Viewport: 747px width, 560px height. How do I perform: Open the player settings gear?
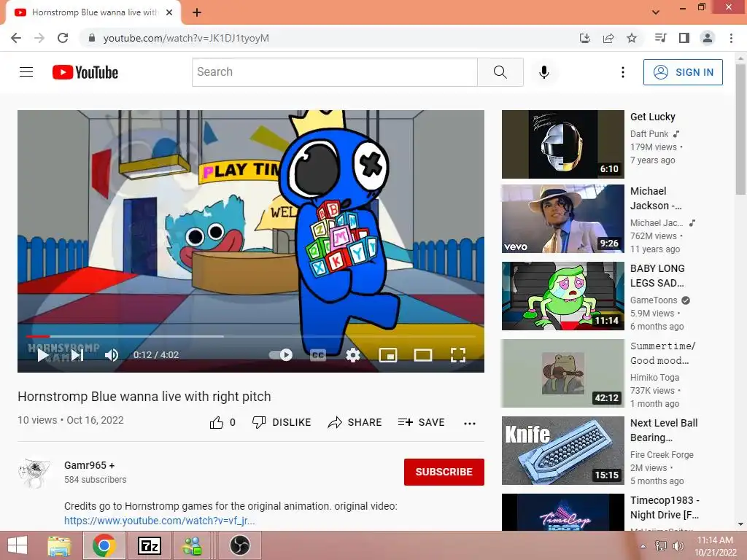(353, 355)
